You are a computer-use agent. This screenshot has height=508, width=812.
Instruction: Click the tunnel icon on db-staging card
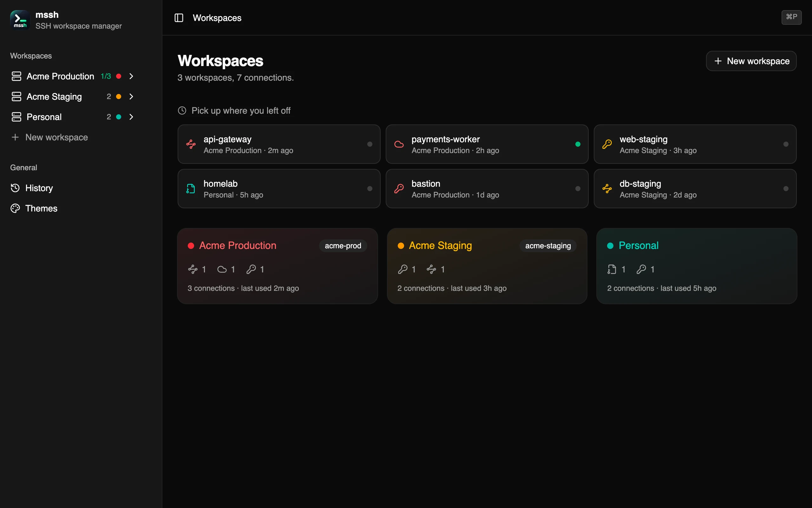tap(607, 189)
